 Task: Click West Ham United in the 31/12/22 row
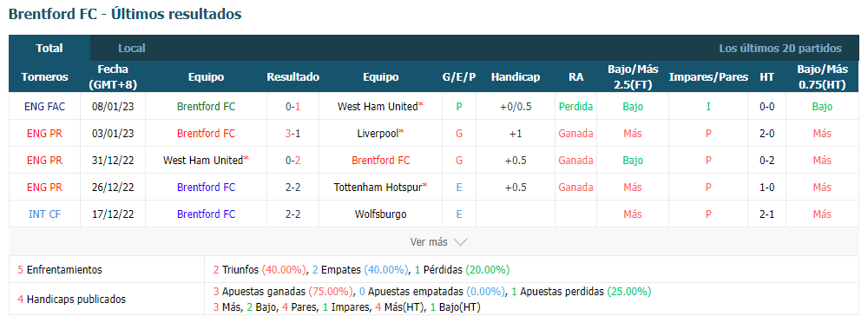pos(202,160)
